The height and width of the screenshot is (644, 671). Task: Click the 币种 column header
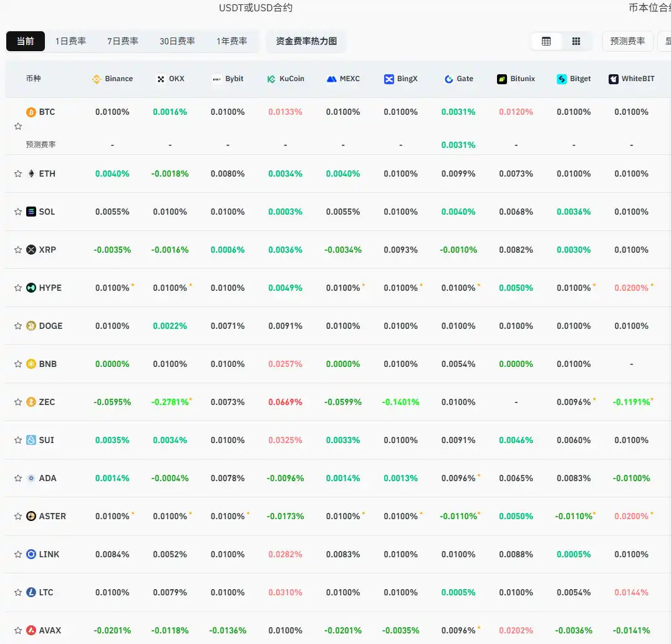(34, 79)
